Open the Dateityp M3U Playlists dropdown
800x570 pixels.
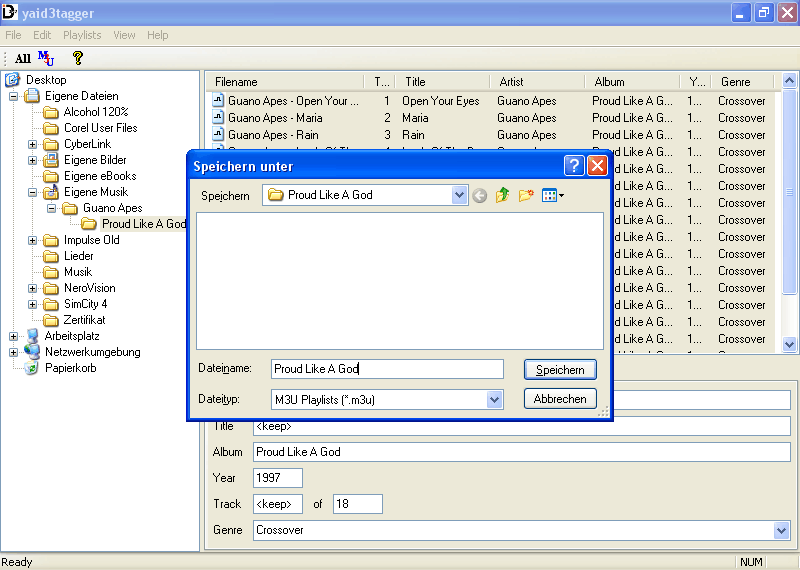(494, 399)
